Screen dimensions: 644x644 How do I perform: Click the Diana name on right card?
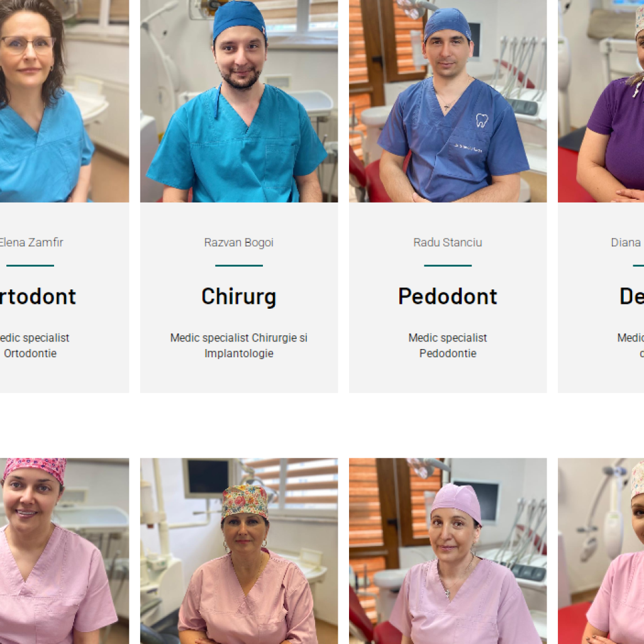pos(627,242)
